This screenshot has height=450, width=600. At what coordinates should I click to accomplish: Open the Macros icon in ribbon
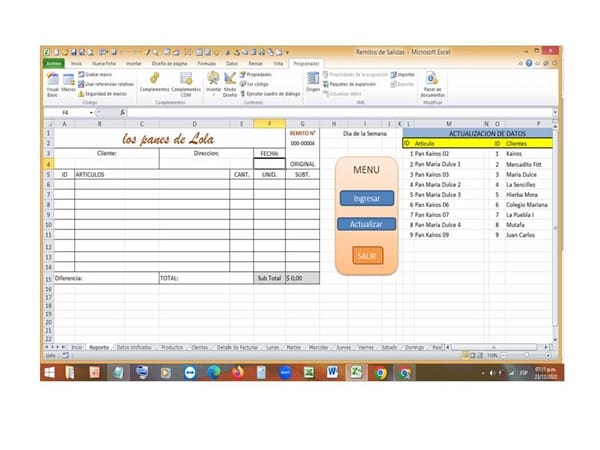click(x=68, y=83)
